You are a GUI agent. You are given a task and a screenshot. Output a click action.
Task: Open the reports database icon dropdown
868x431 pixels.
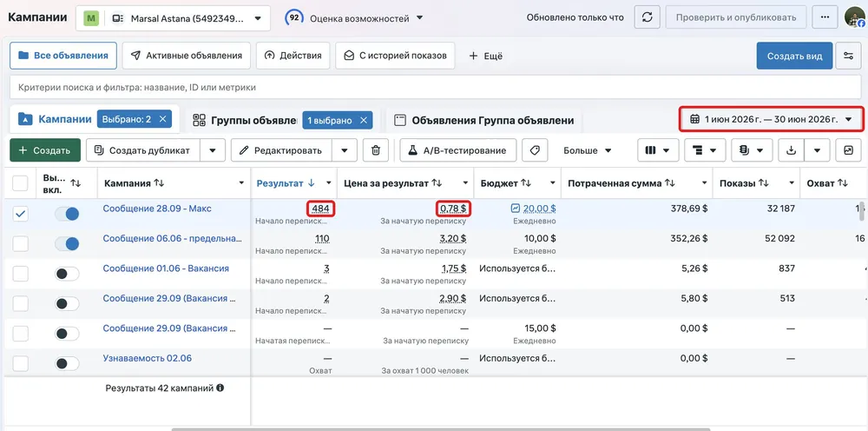coord(752,150)
